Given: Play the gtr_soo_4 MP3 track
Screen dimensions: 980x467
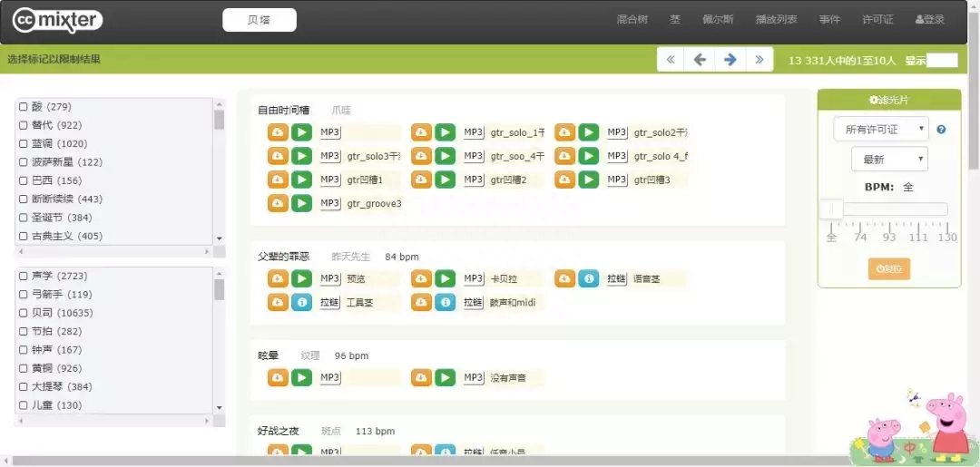Looking at the screenshot, I should pyautogui.click(x=445, y=156).
